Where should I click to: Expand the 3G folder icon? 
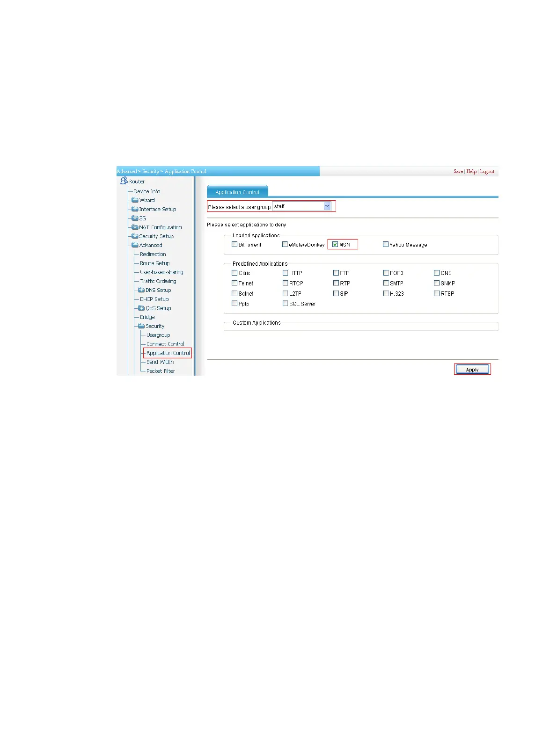coord(135,218)
